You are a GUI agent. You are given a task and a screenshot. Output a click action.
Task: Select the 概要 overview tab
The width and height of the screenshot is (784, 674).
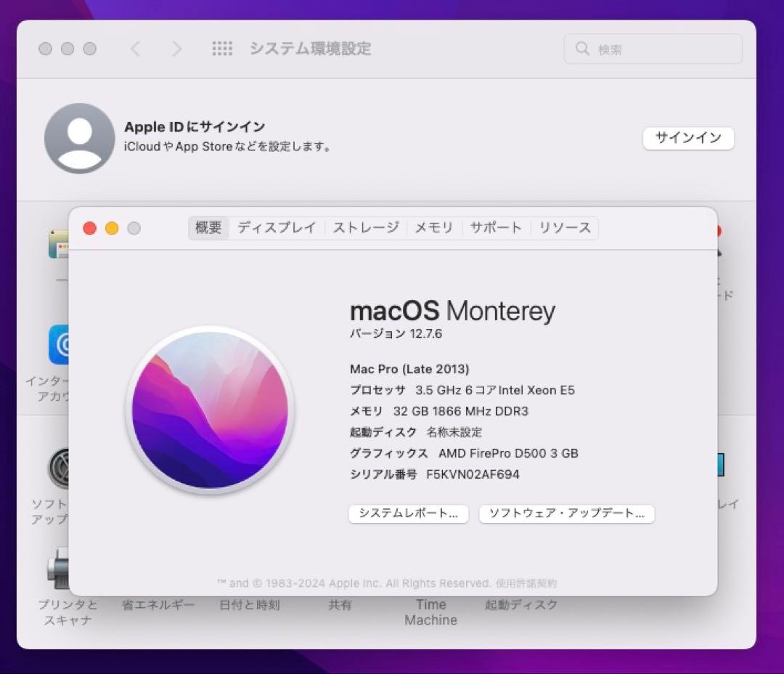pyautogui.click(x=208, y=227)
